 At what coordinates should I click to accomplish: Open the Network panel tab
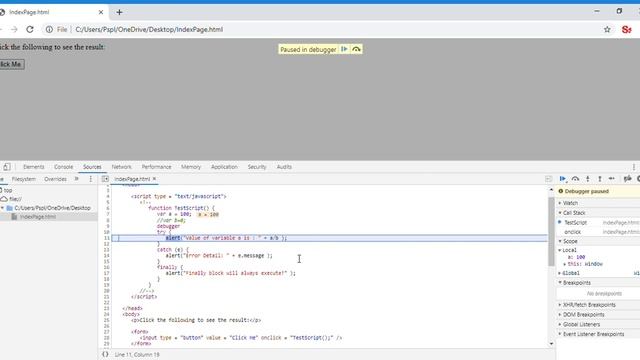pyautogui.click(x=122, y=167)
